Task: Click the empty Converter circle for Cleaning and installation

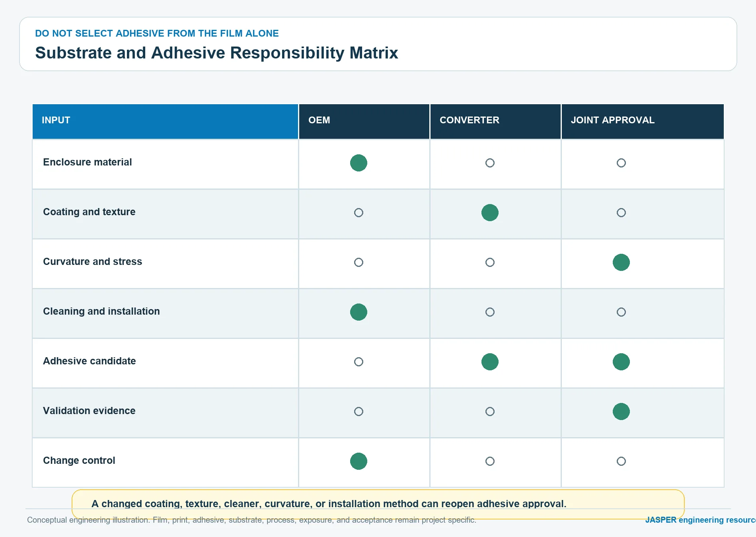Action: coord(490,312)
